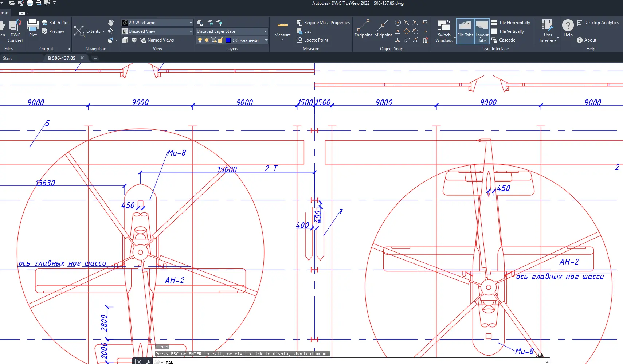
Task: Expand the Output panel dialog launcher
Action: pos(68,49)
